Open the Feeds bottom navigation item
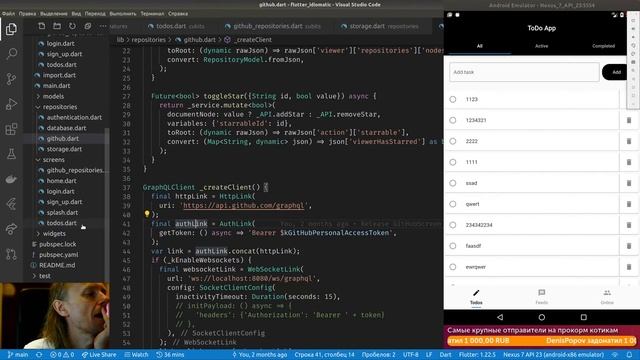640x360 pixels. coord(542,297)
